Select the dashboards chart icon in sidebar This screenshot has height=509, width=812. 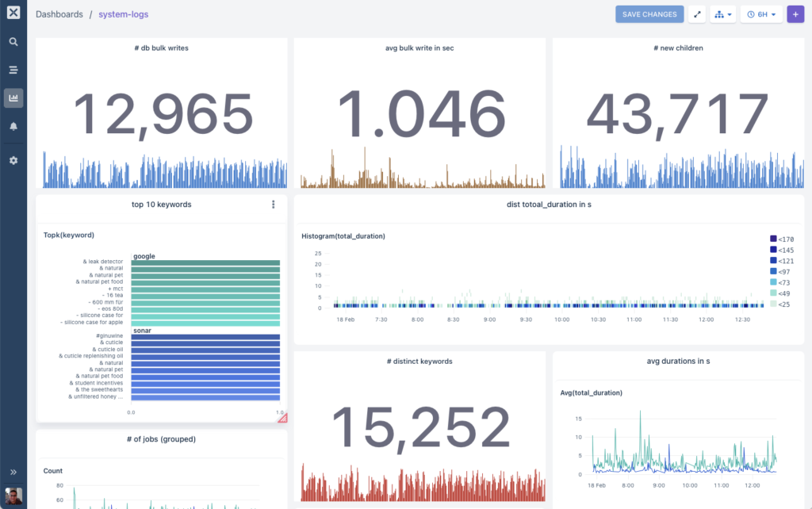click(13, 98)
